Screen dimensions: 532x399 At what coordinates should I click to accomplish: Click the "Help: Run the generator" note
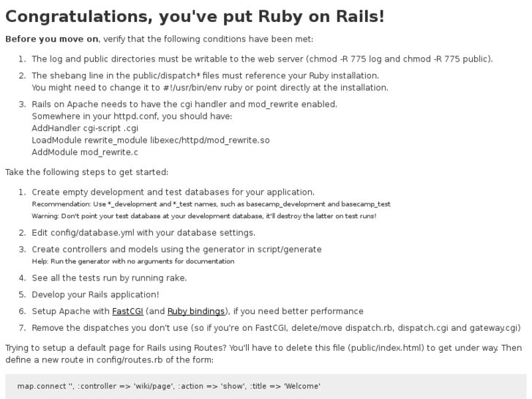[x=133, y=261]
